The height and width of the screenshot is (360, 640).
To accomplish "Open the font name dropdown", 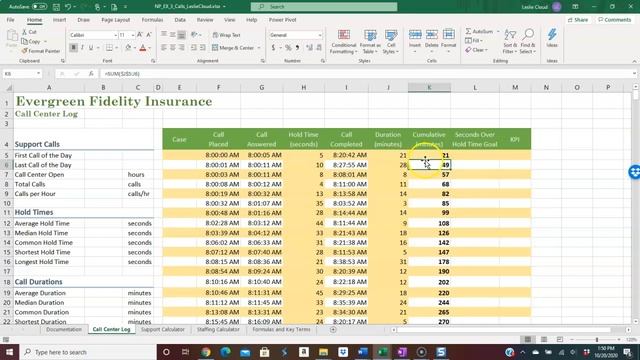I will [115, 36].
